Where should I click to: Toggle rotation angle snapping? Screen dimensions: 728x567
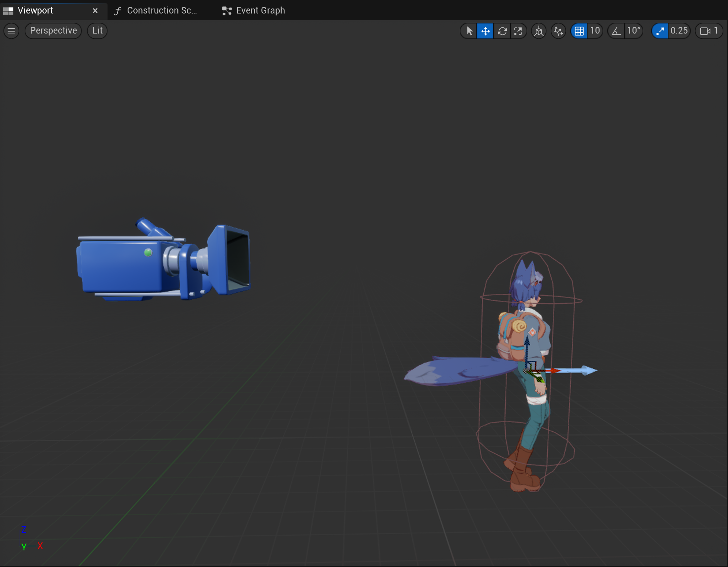616,31
